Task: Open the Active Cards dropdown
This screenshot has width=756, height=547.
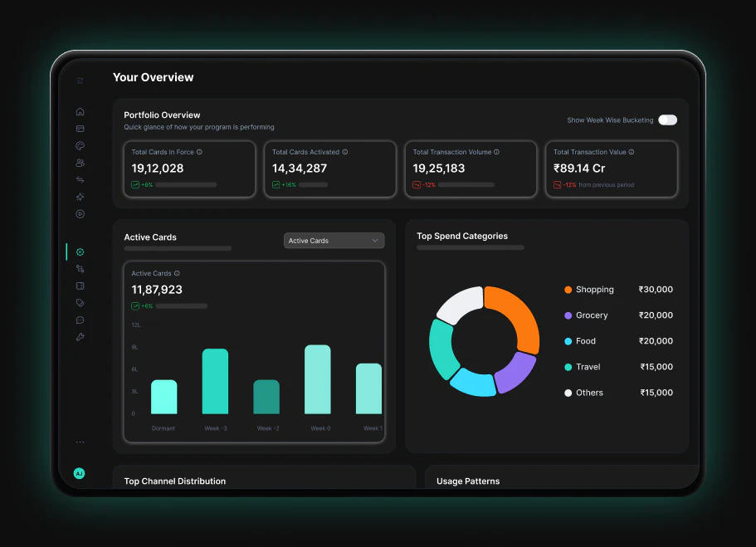Action: [334, 241]
